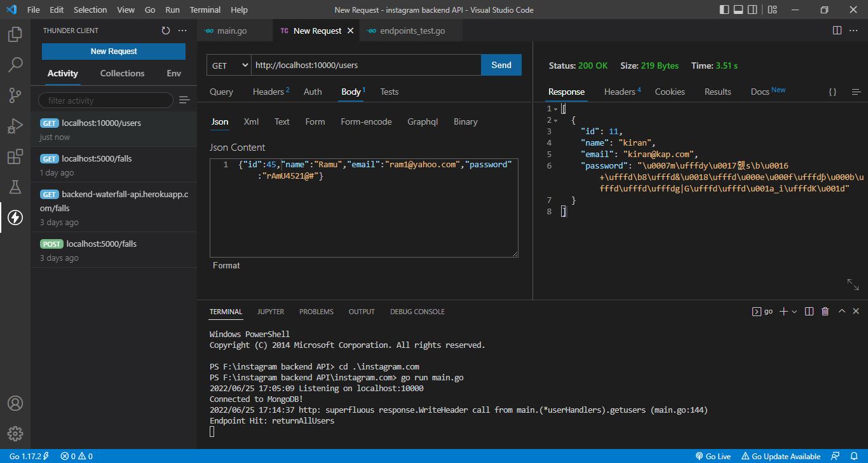Open the File menu
868x463 pixels.
tap(33, 10)
